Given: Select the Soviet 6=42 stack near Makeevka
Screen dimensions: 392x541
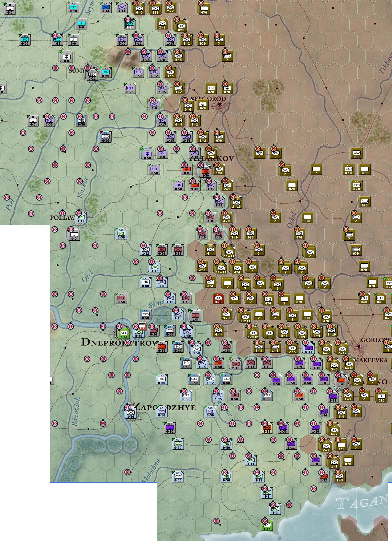Looking at the screenshot, I should coord(349,365).
